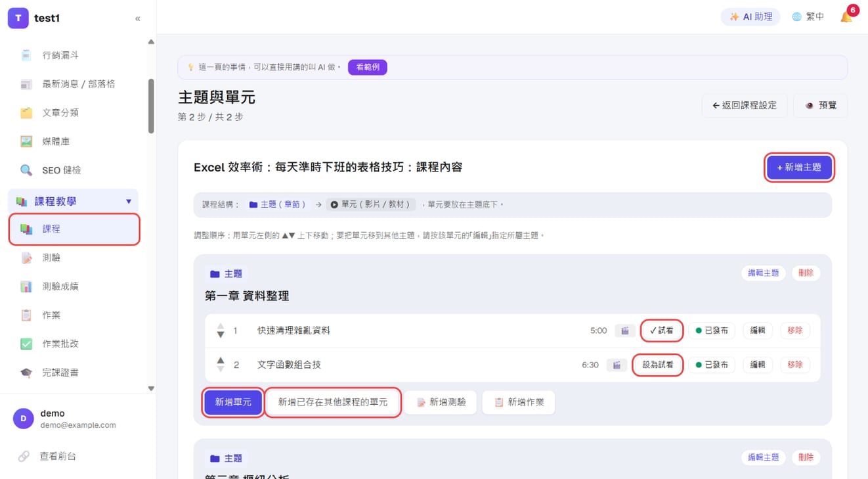Screen dimensions: 868x479
Task: Click the video icon in 文字函數組合技 row
Action: (x=616, y=365)
